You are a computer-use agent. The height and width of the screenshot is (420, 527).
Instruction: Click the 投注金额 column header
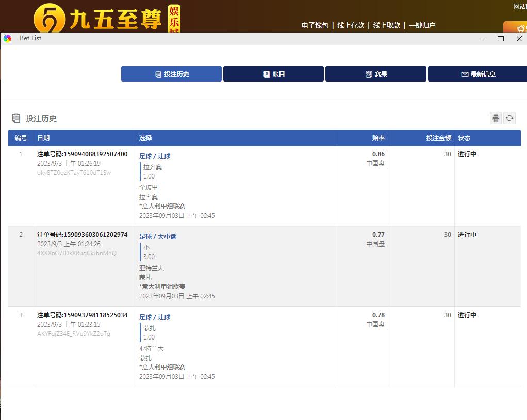coord(438,138)
